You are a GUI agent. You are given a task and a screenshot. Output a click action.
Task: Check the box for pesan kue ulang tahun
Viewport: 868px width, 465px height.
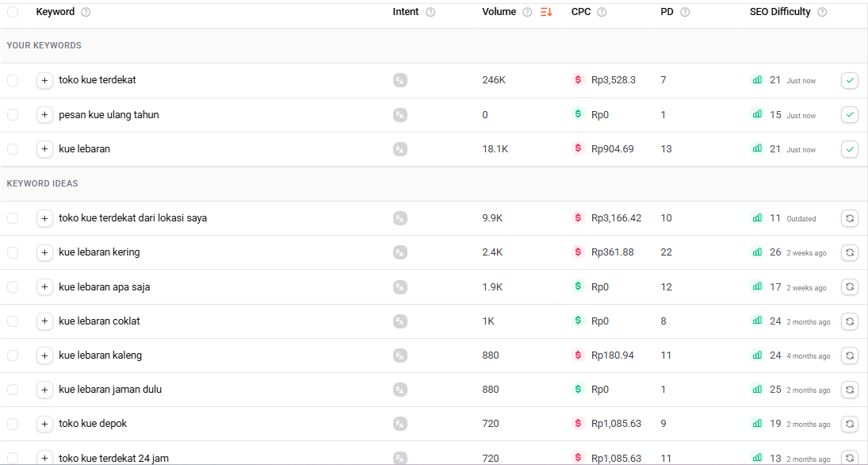coord(13,115)
